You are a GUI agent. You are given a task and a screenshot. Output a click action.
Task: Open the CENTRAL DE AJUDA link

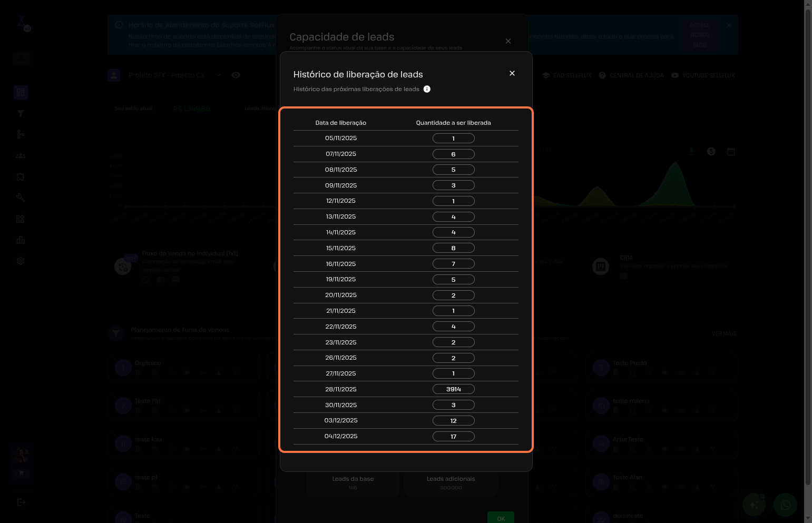[631, 75]
